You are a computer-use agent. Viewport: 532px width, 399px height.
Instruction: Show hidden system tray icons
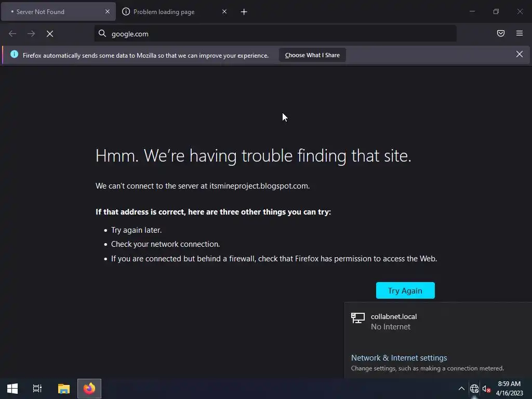[461, 389]
